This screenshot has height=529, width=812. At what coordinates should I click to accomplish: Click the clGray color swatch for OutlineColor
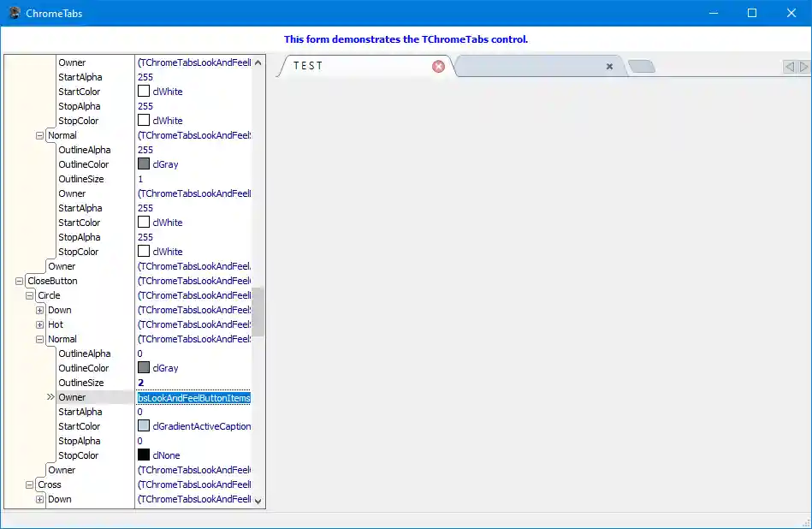(x=145, y=367)
